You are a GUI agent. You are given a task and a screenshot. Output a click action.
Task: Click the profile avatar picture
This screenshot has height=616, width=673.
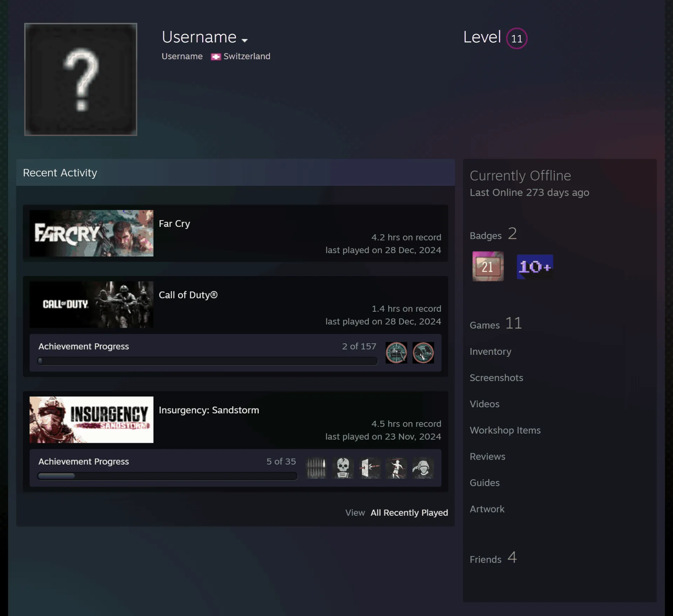81,79
